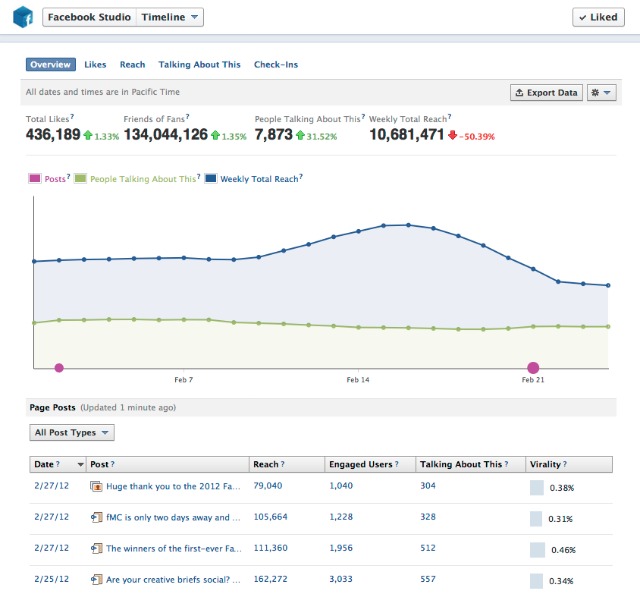Switch to the Likes tab
The width and height of the screenshot is (640, 594).
[95, 65]
